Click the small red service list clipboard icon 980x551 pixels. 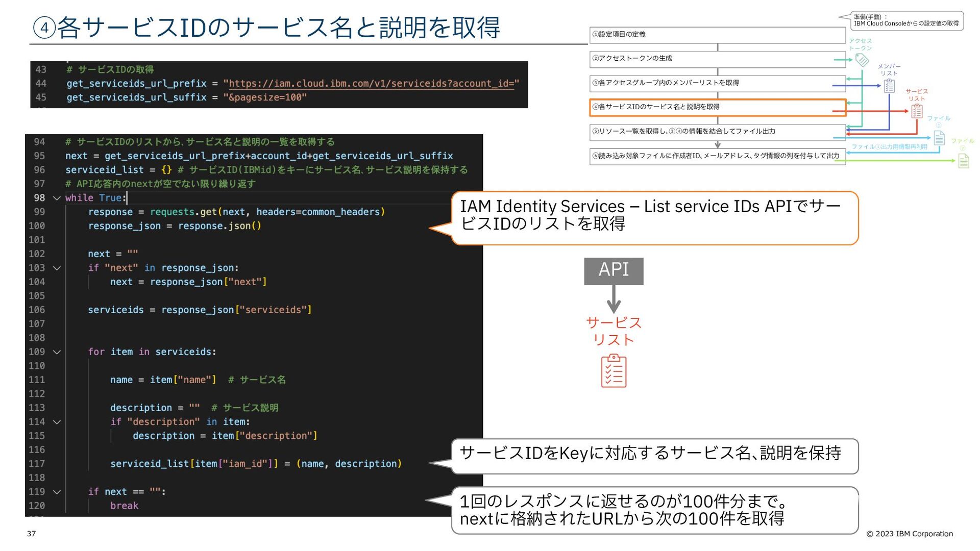point(917,111)
